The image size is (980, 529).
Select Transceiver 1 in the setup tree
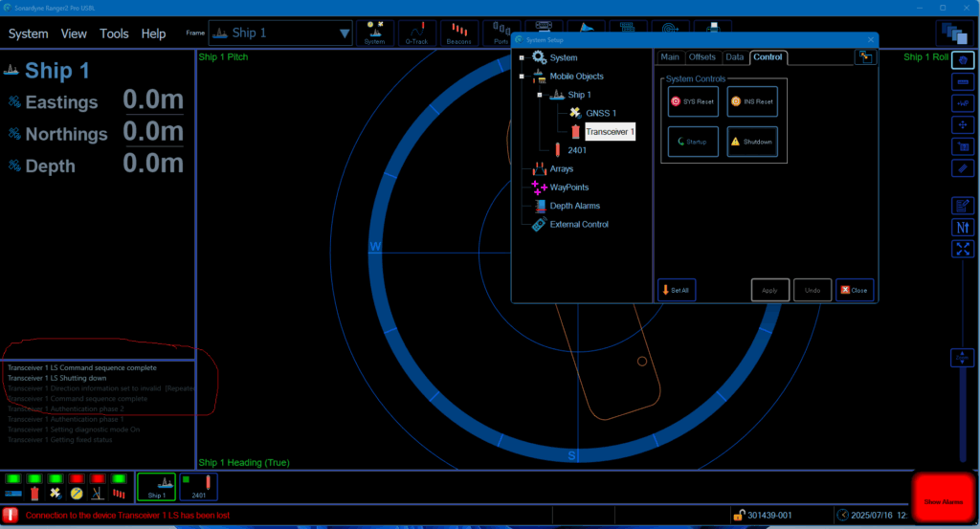[610, 132]
